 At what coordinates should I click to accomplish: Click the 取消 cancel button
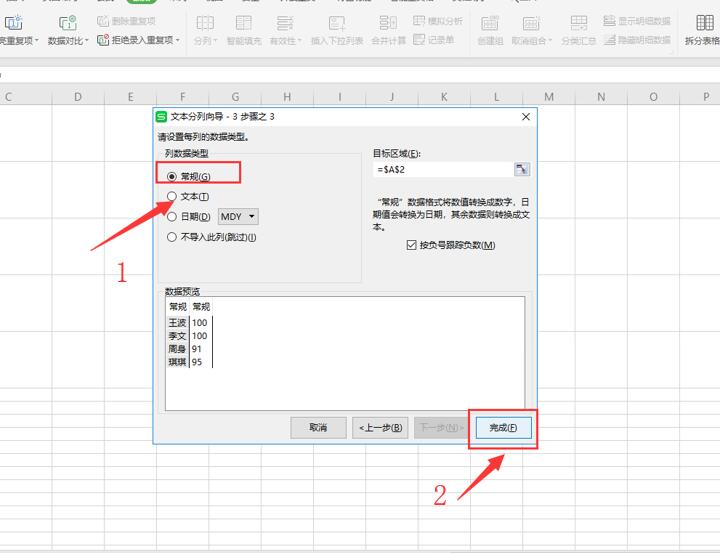point(318,428)
